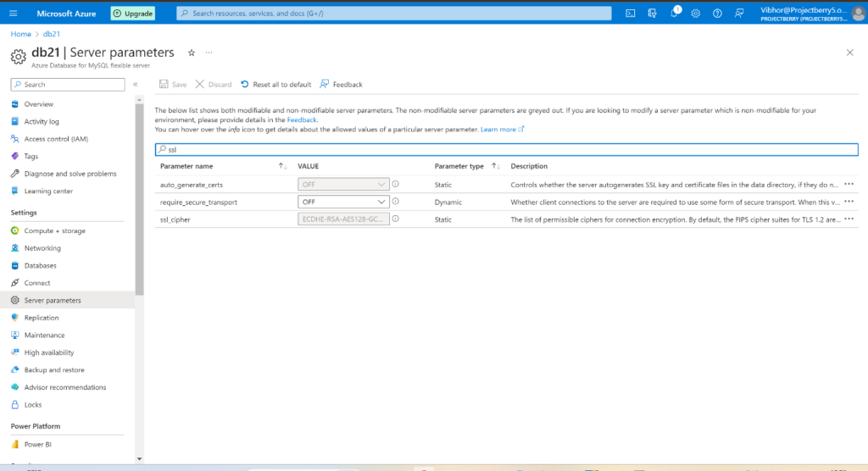Click Reset all to default

pos(275,84)
